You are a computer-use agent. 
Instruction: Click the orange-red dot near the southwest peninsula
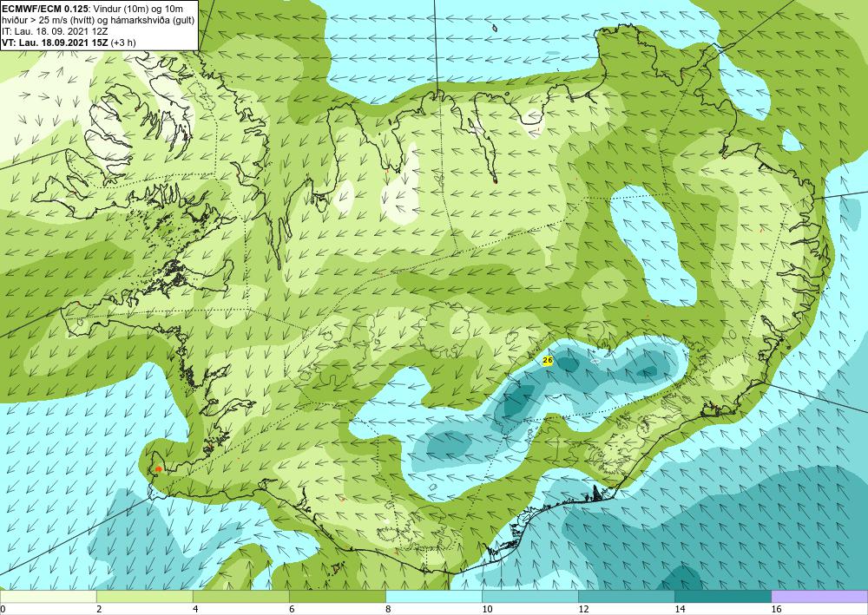158,469
